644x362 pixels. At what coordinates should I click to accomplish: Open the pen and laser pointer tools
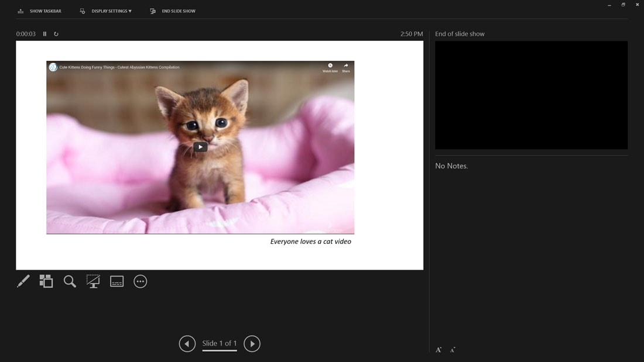coord(23,281)
